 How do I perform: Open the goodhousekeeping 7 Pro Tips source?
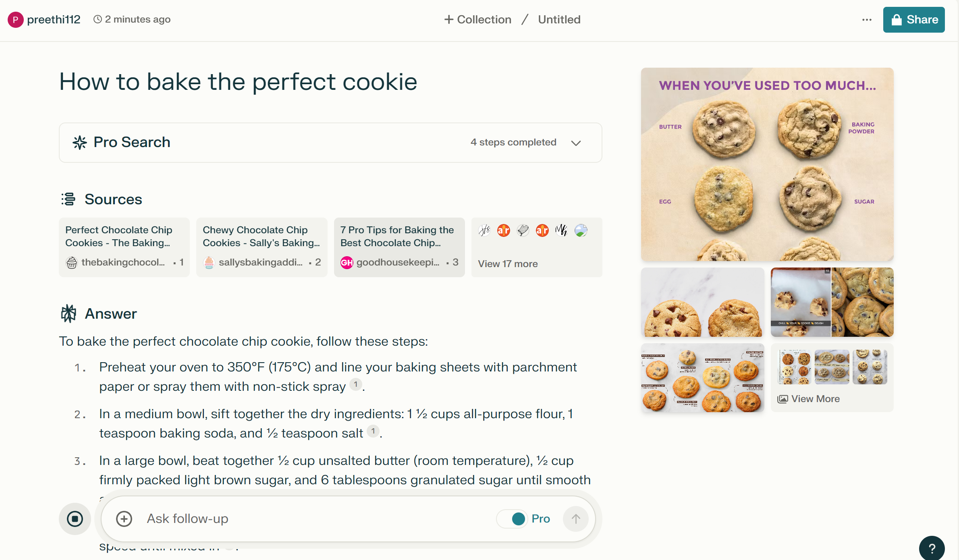pyautogui.click(x=399, y=247)
